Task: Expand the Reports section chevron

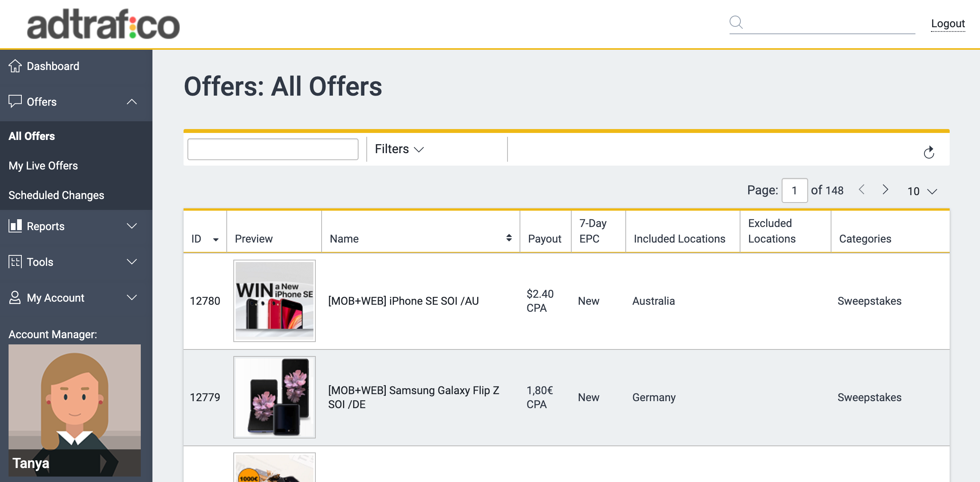Action: pyautogui.click(x=132, y=226)
